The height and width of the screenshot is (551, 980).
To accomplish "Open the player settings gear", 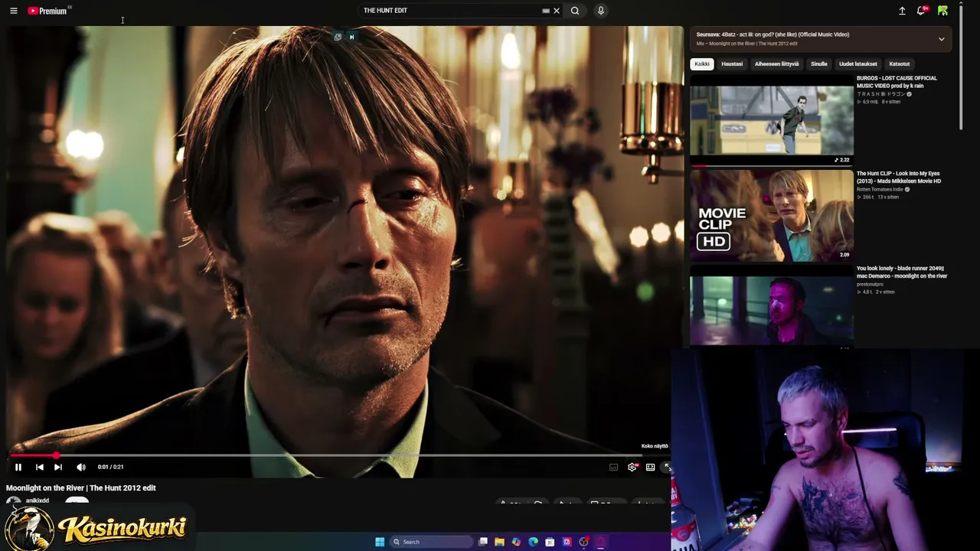I will click(x=632, y=467).
